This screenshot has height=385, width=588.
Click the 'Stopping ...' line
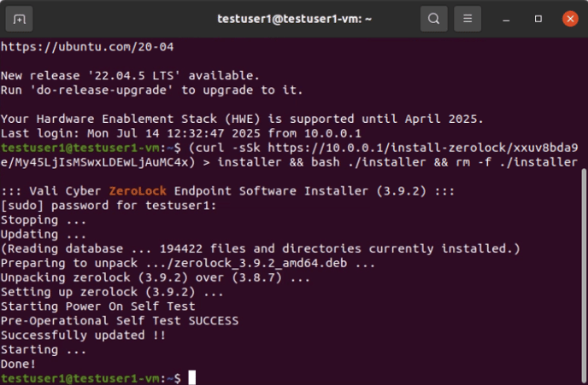pos(44,220)
